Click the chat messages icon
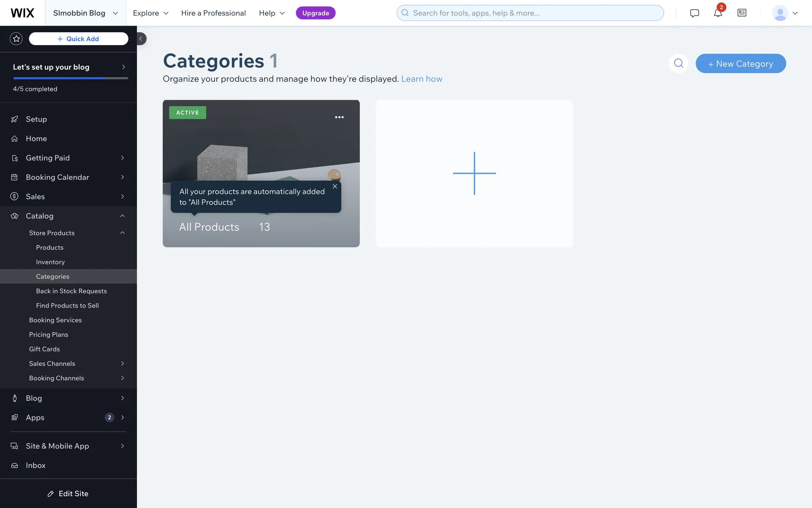 (694, 13)
